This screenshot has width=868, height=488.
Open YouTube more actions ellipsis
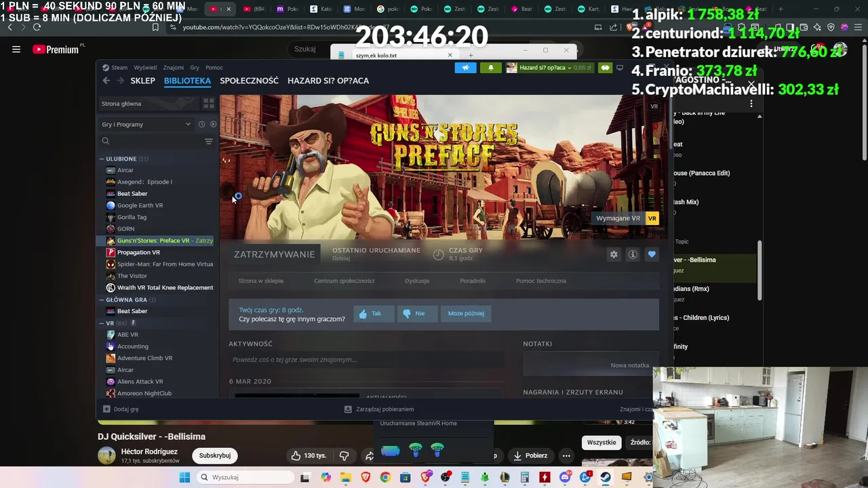[566, 455]
